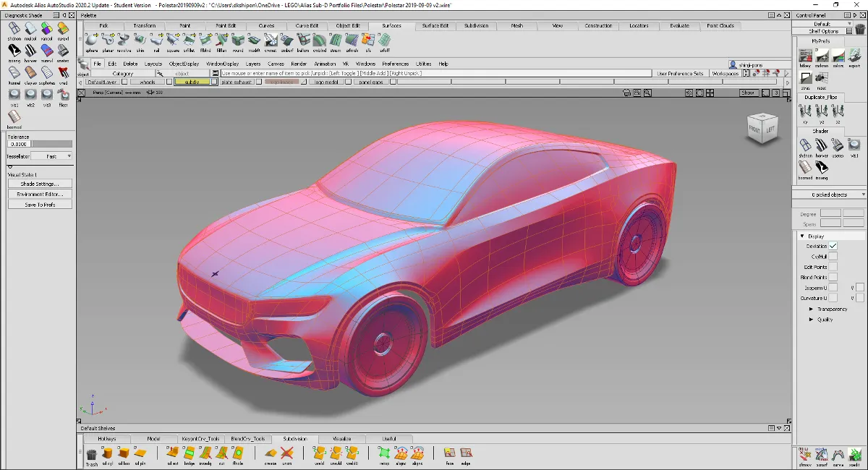Open the ObjectDisplay menu
Viewport: 868px width, 470px height.
tap(184, 64)
